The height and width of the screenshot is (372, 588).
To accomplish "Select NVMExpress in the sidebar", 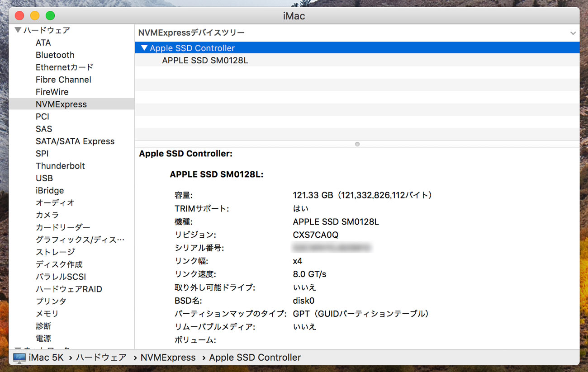I will (71, 104).
